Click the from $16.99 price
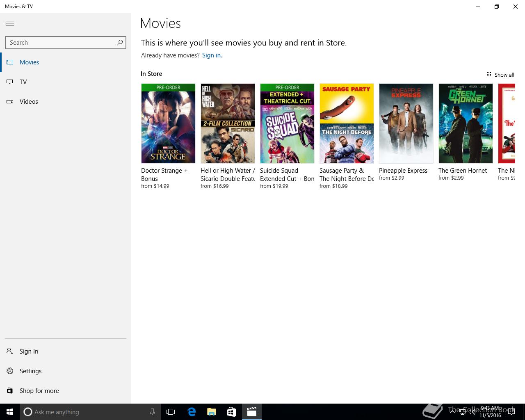Viewport: 525px width, 420px height. [x=215, y=186]
